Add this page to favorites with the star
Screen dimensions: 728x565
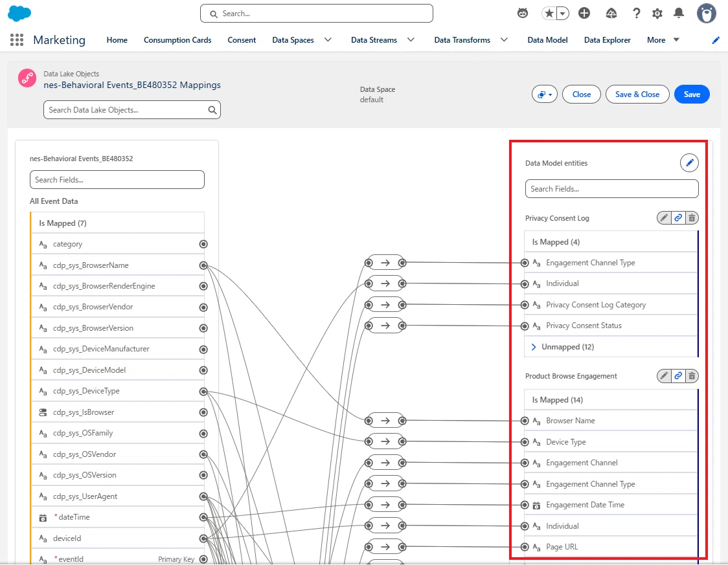[x=549, y=14]
